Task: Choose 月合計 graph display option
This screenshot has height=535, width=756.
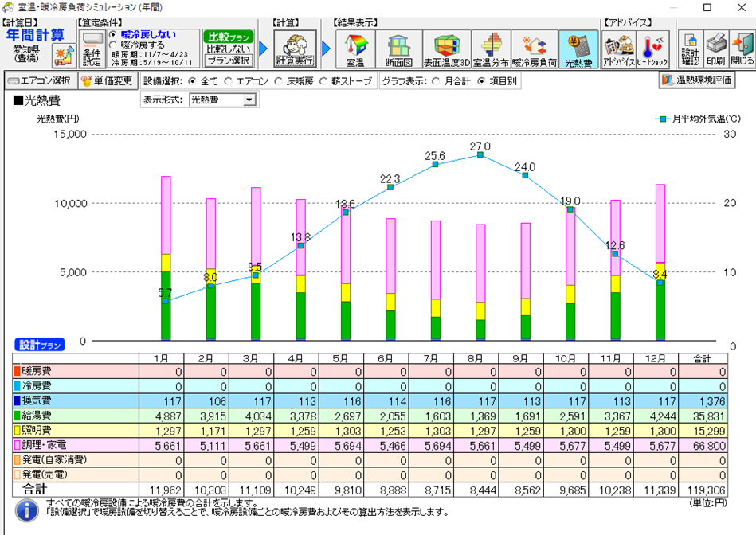Action: 436,80
